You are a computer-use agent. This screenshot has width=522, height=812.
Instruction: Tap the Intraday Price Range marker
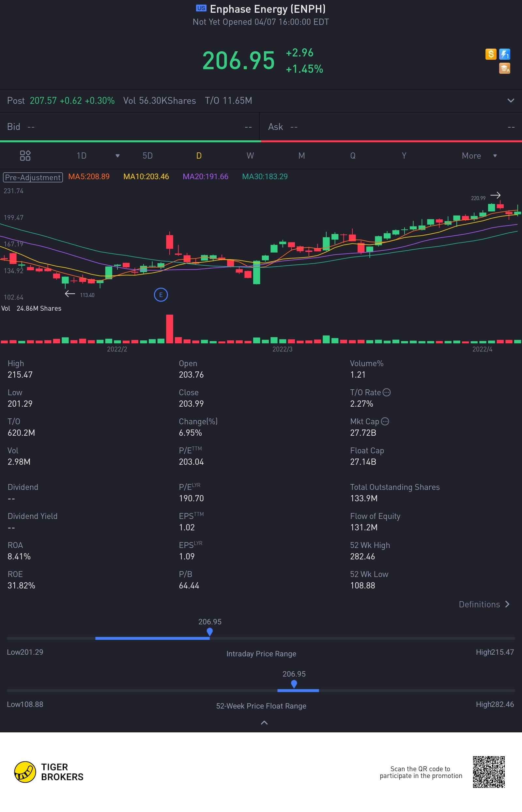(209, 632)
